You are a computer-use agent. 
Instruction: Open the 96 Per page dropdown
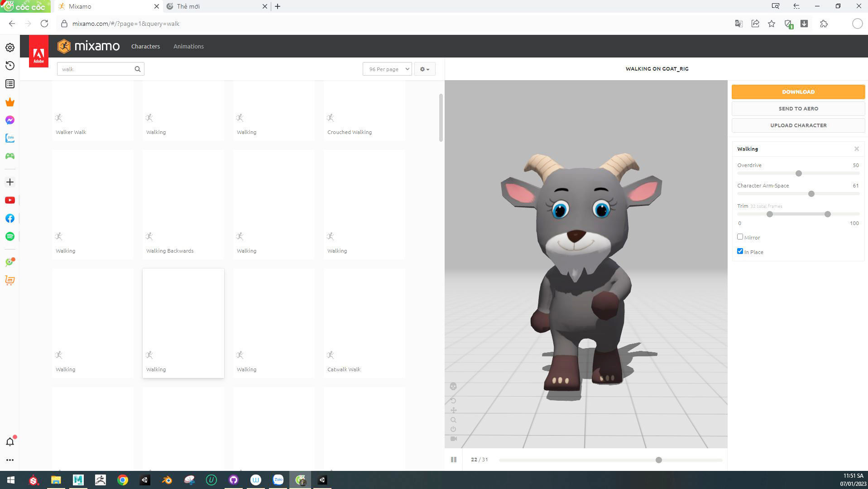(x=387, y=69)
